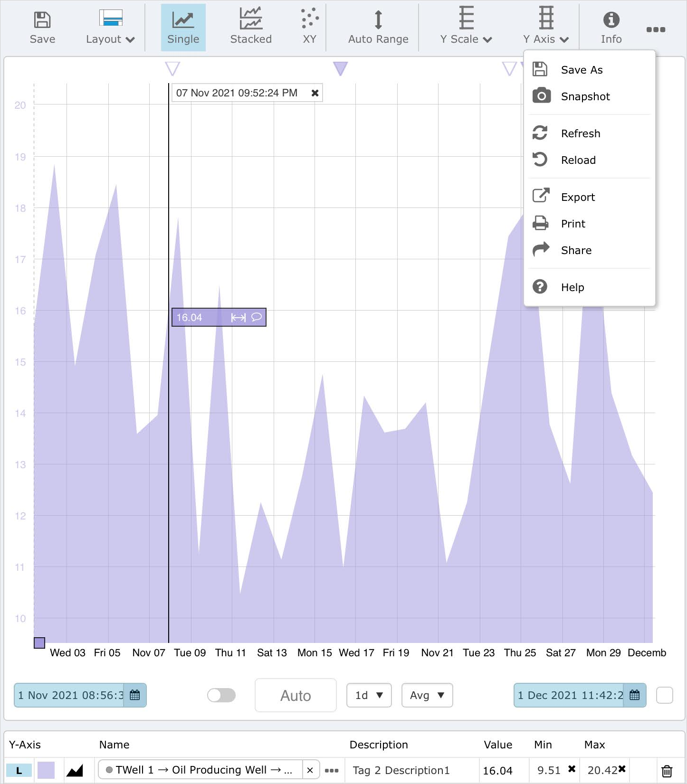Click the Description column header
Viewport: 687px width, 784px height.
coord(379,745)
